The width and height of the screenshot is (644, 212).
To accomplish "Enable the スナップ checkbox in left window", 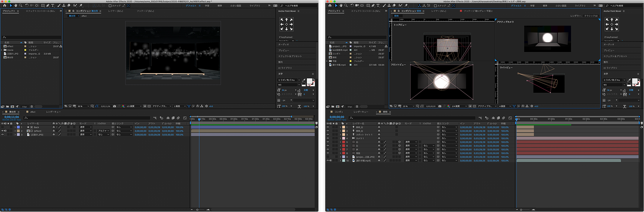I will pos(110,6).
